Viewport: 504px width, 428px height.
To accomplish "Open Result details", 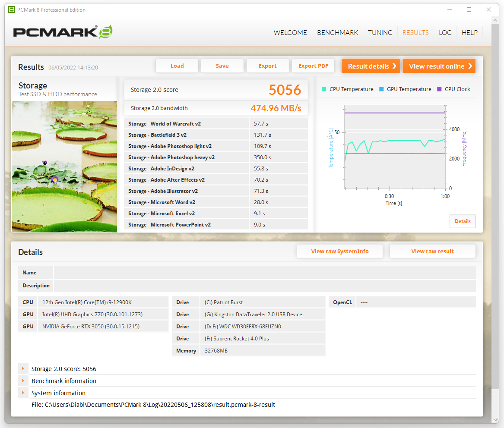I will point(371,66).
